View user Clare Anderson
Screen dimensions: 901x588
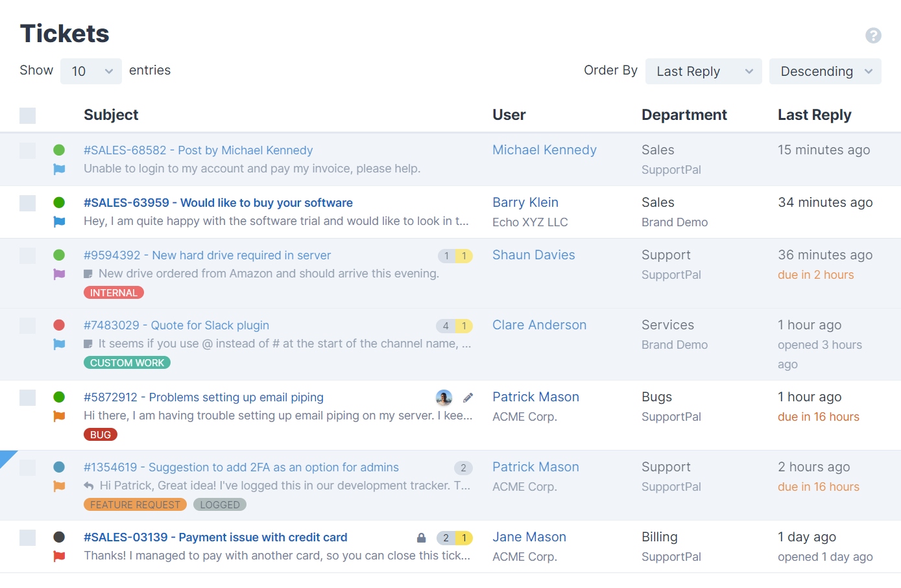point(539,325)
